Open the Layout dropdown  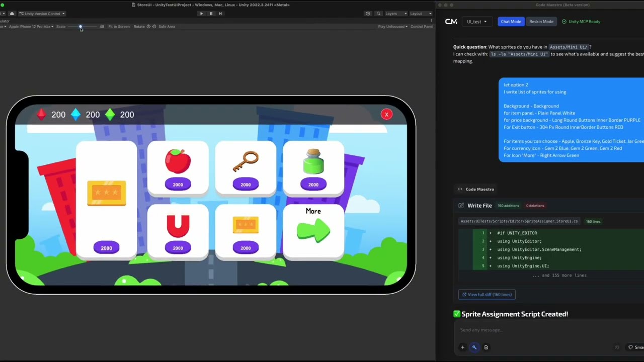point(421,14)
